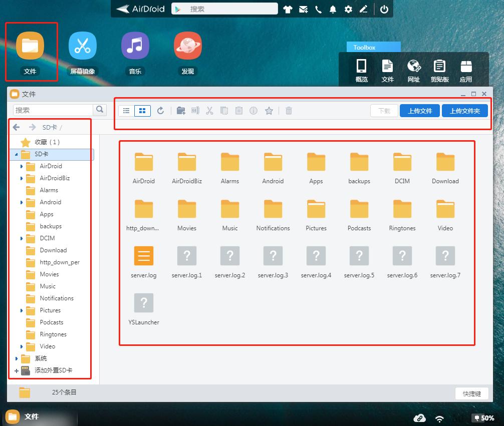Click the notification bell in top bar
The height and width of the screenshot is (426, 504).
(333, 9)
